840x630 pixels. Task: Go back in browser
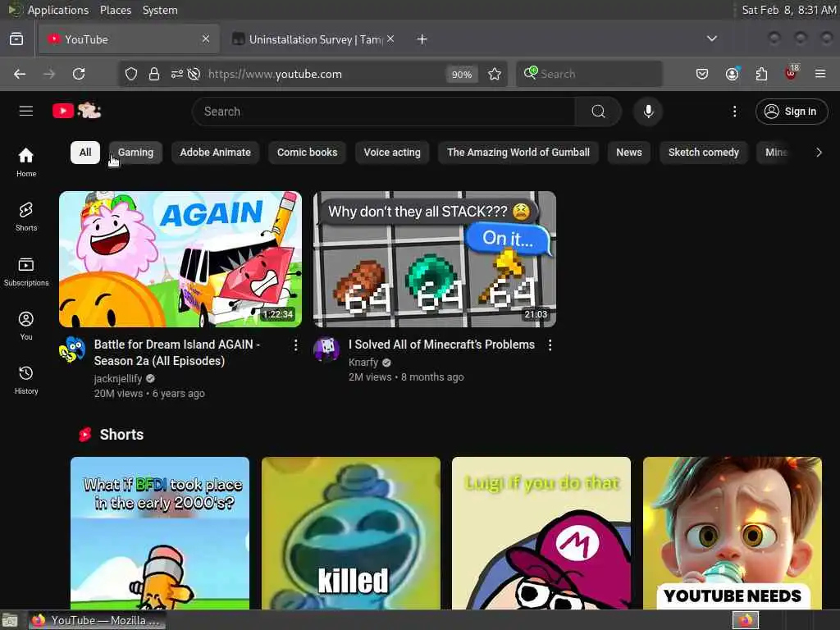20,74
